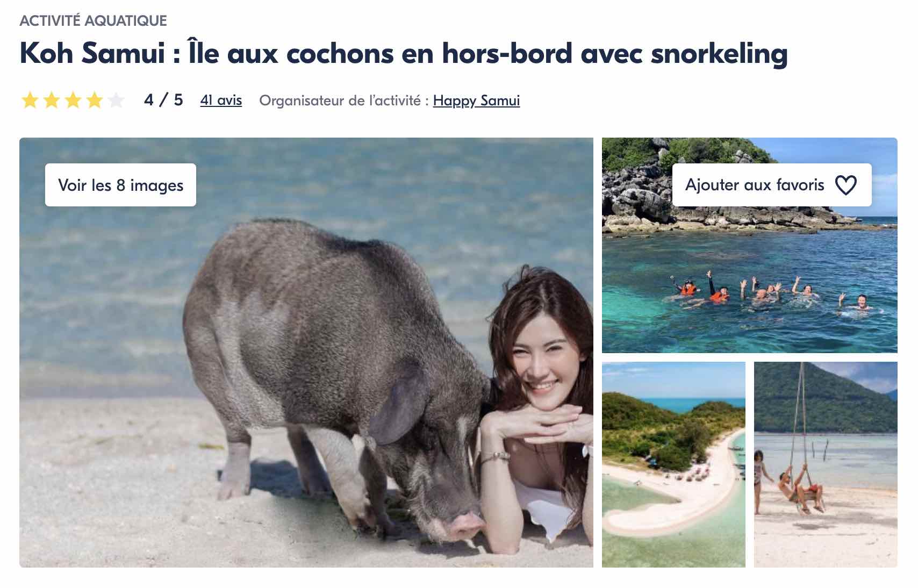View the beach swing photo
Screen dimensions: 918x588
point(826,464)
